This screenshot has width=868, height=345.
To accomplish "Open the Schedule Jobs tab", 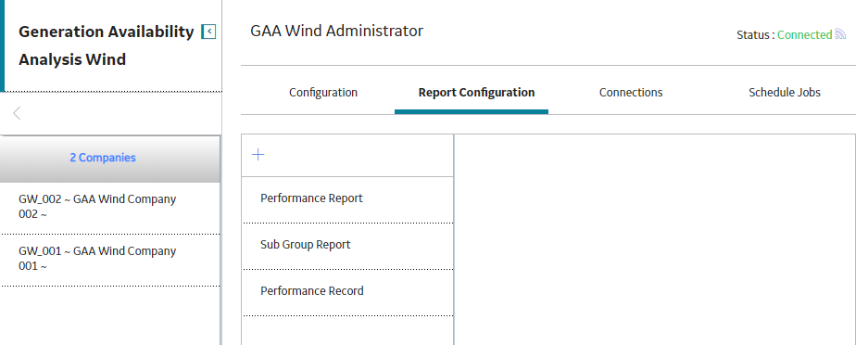I will pos(785,93).
